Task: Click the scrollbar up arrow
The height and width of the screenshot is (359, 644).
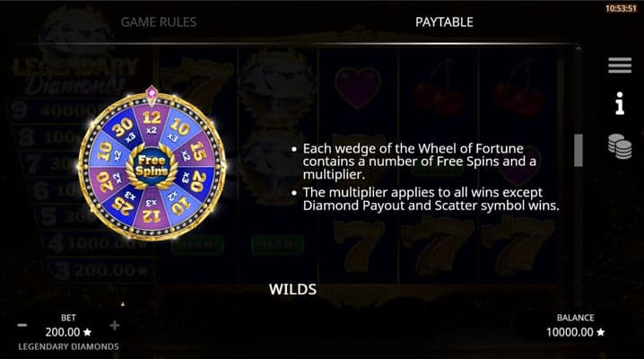Action: click(579, 48)
